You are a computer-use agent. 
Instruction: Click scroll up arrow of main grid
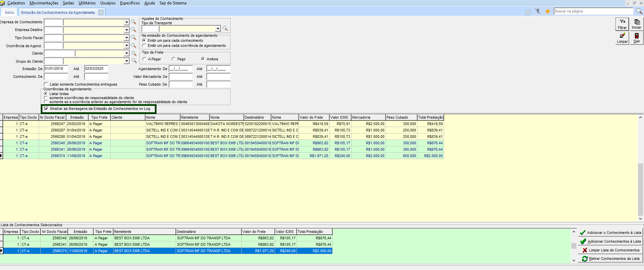click(640, 117)
